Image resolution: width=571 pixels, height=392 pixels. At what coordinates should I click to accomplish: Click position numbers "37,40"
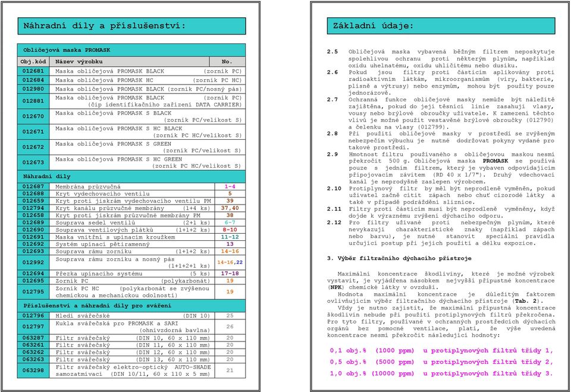tap(230, 208)
